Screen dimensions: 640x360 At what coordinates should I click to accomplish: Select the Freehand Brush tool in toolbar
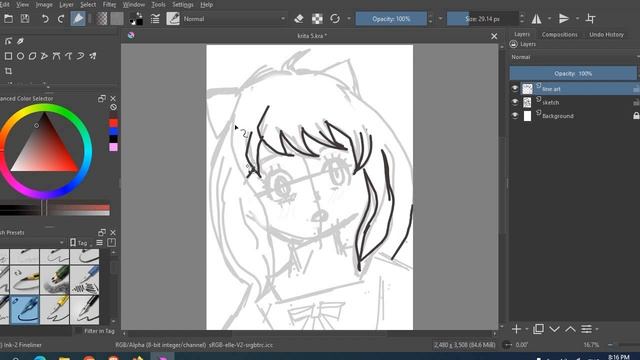coord(78,19)
